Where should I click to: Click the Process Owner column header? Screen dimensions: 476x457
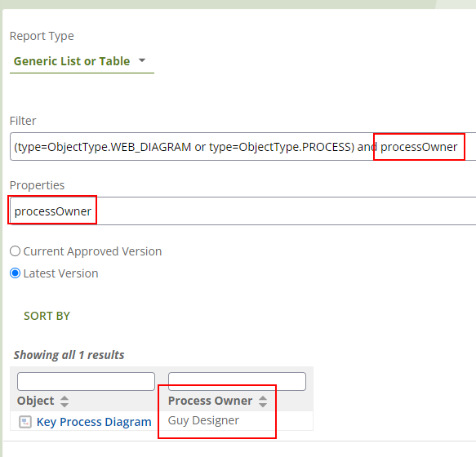[x=210, y=401]
